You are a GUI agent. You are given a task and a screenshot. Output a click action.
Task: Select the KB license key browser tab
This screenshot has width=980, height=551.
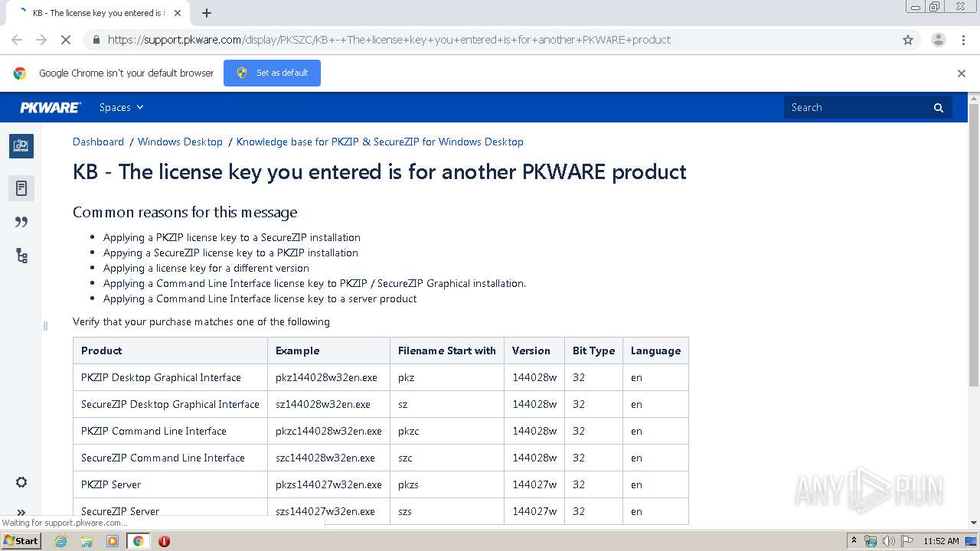pos(96,13)
